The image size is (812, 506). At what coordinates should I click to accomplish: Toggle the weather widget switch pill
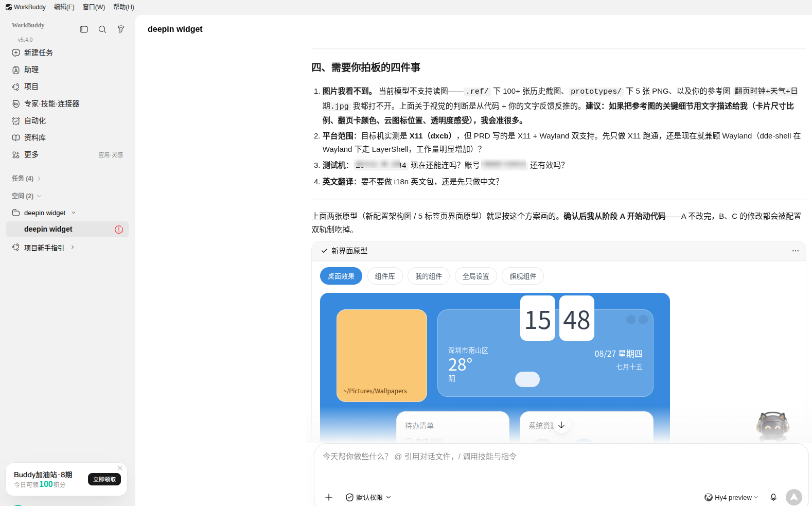pyautogui.click(x=527, y=379)
